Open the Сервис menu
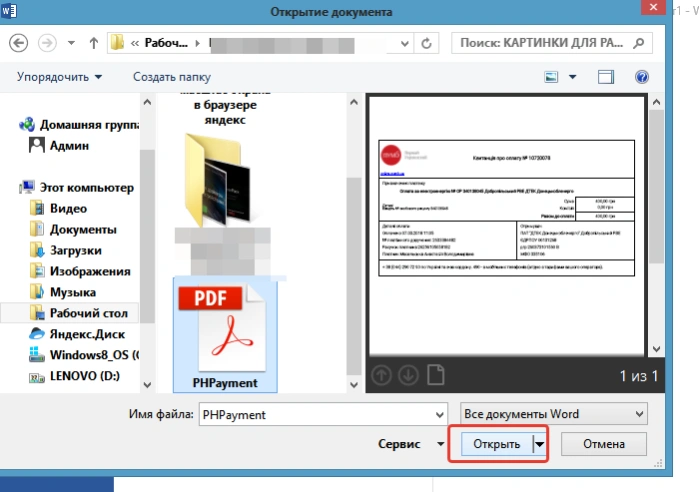The height and width of the screenshot is (492, 699). 411,444
